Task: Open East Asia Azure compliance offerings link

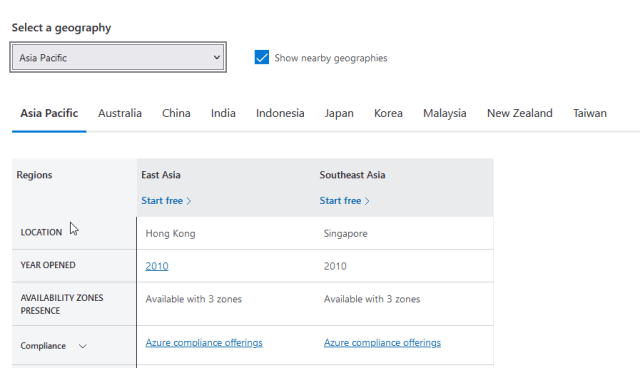Action: 204,343
